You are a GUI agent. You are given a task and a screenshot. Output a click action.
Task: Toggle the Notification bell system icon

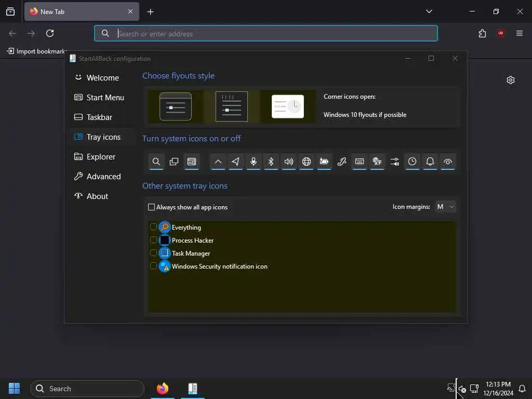[430, 162]
